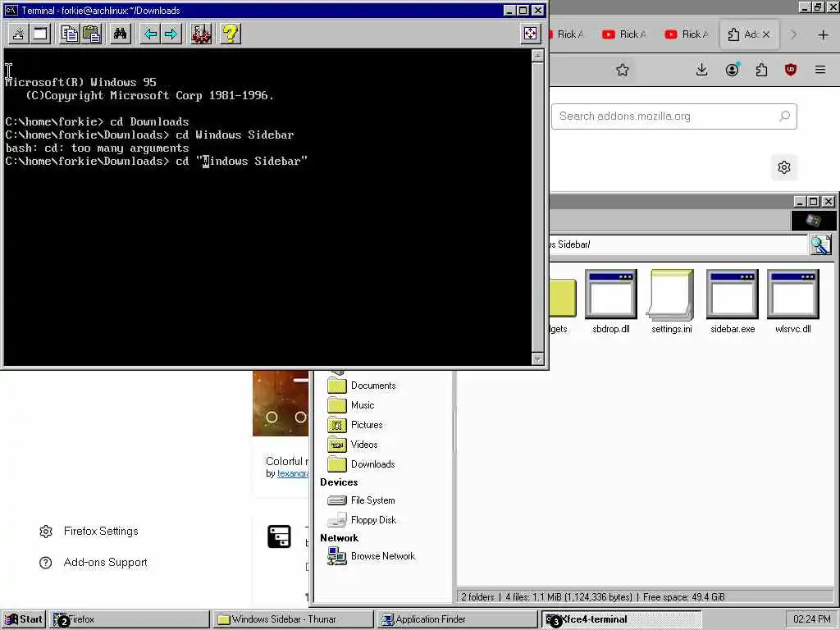Switch to Firefox in taskbar
Screen dimensions: 840x630
click(130, 619)
